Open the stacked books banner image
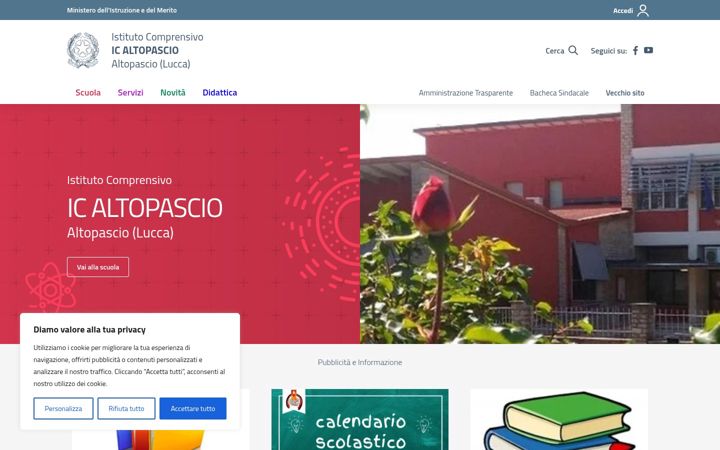The image size is (720, 450). 559,419
